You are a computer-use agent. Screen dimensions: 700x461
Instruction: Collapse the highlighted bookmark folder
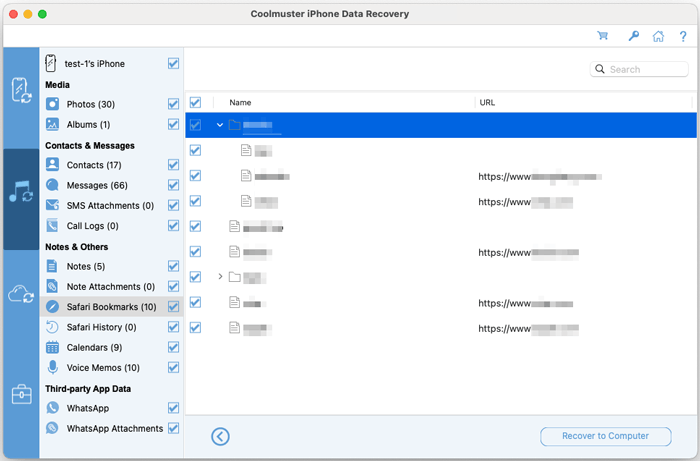click(x=220, y=125)
